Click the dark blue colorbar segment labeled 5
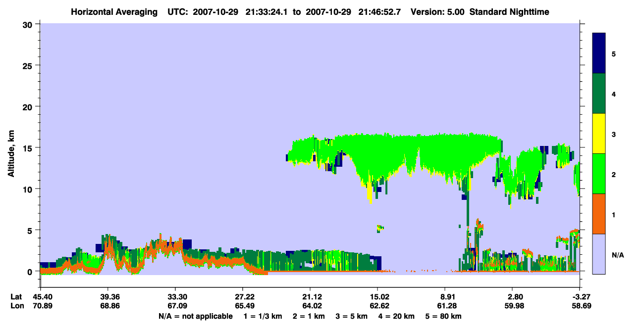 599,53
